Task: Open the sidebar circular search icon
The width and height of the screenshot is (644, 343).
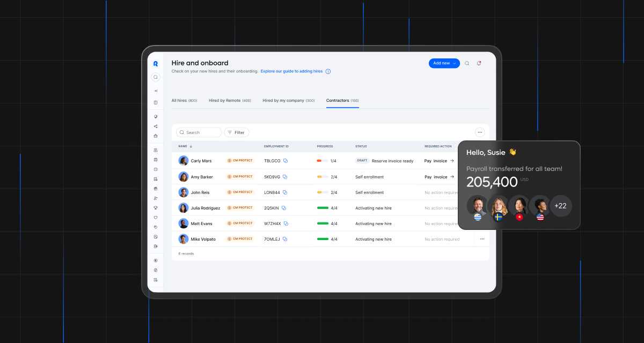Action: 156,77
